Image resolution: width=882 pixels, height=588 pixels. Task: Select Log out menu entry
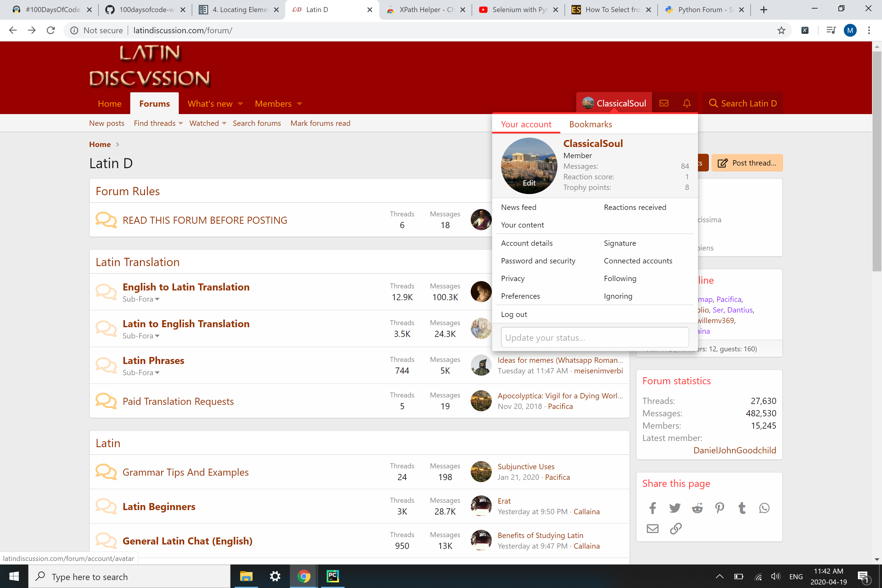click(x=514, y=314)
